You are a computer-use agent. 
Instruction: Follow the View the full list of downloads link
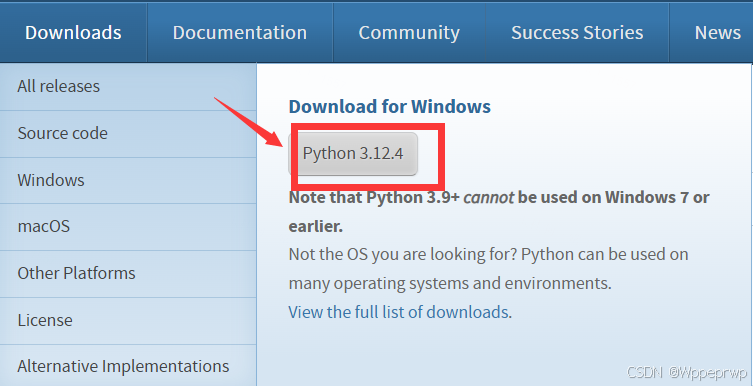pos(398,312)
